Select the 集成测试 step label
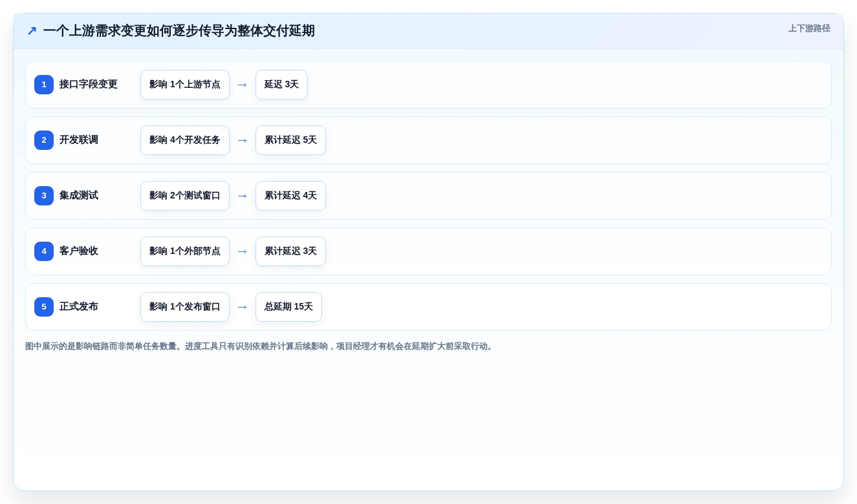This screenshot has height=504, width=857. tap(79, 196)
